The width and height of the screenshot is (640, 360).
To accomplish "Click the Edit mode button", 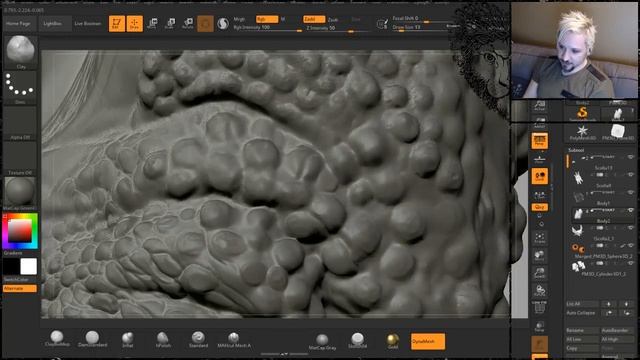I will [117, 23].
